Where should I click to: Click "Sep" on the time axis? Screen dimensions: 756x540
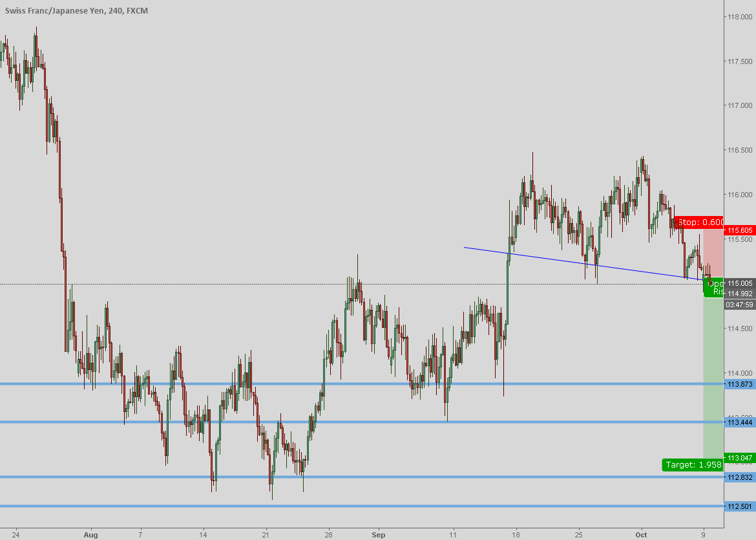pyautogui.click(x=378, y=535)
